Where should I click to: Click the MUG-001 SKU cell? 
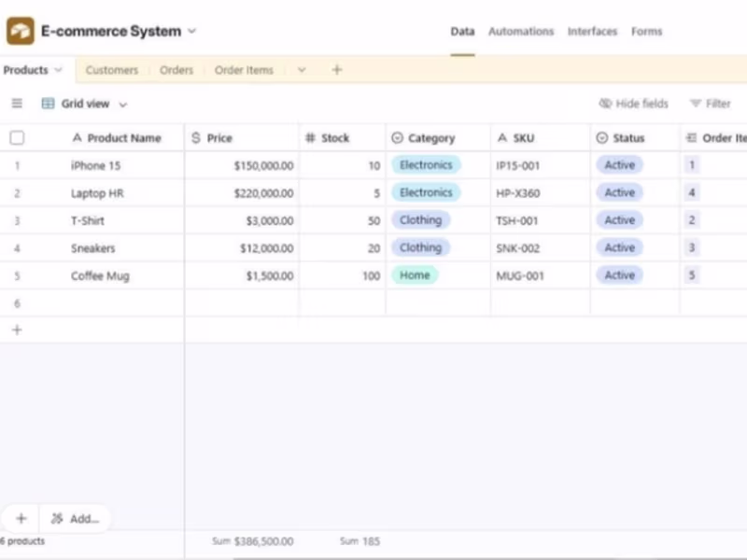[541, 276]
